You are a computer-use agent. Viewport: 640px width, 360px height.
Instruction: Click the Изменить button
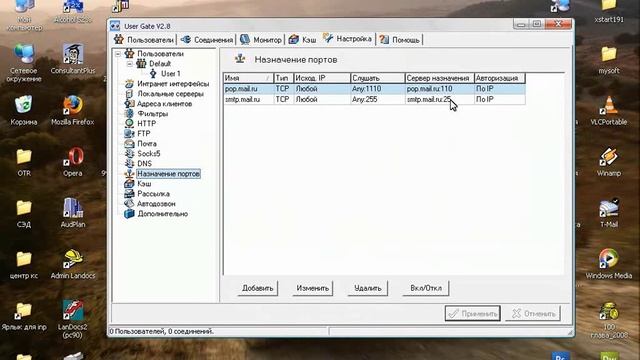tap(313, 288)
